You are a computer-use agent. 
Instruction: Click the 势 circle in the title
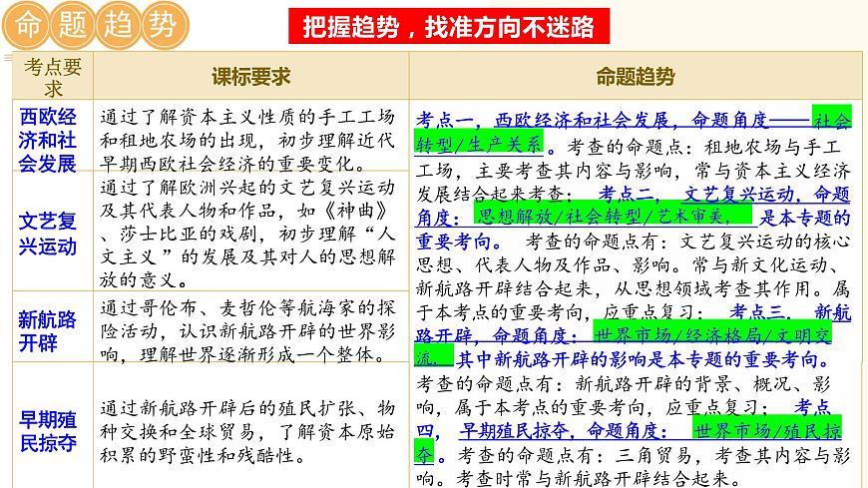coord(165,26)
